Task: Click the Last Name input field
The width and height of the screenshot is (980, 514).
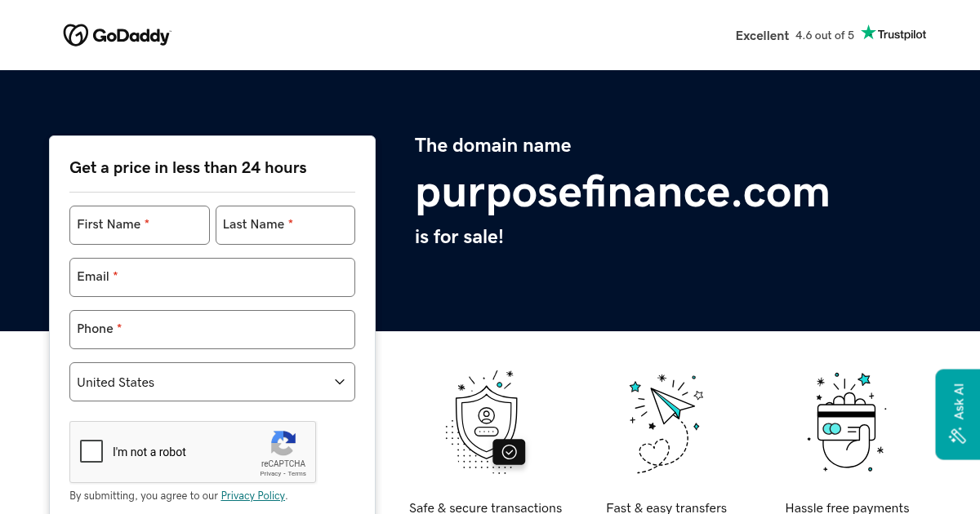Action: click(x=284, y=225)
